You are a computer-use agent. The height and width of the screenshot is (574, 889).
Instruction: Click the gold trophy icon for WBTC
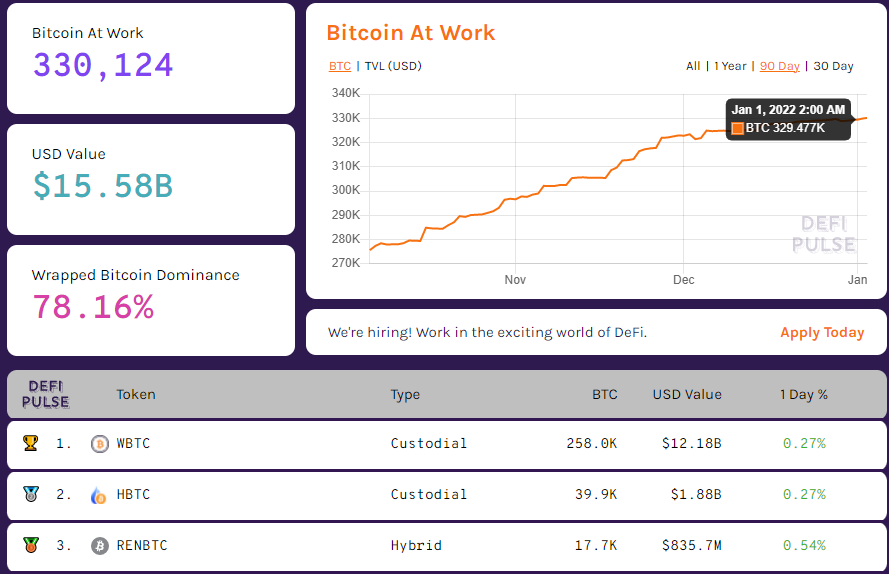point(31,443)
